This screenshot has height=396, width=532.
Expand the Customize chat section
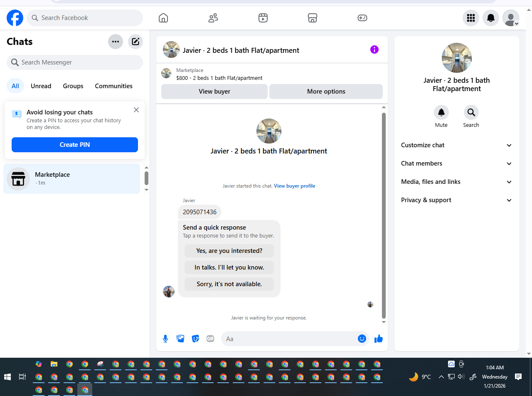point(457,145)
